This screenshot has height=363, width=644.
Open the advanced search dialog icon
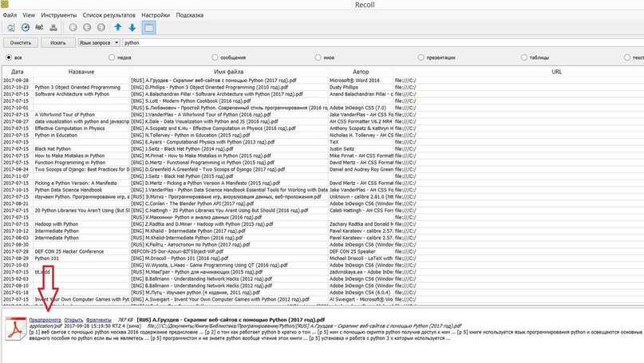pyautogui.click(x=10, y=28)
